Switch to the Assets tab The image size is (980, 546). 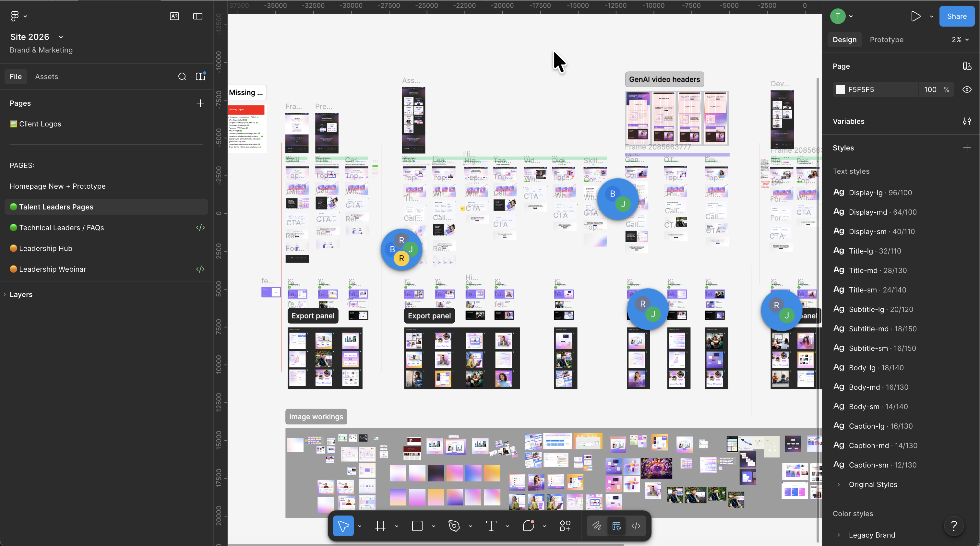pyautogui.click(x=46, y=77)
